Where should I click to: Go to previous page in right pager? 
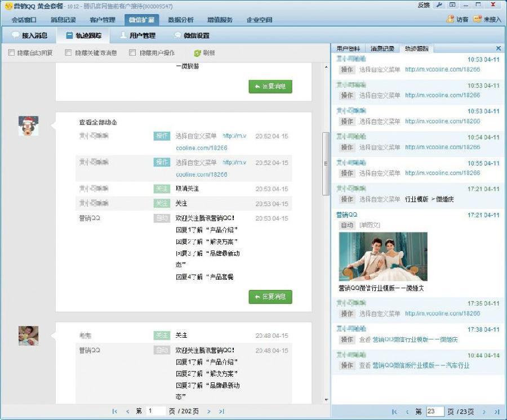(x=407, y=412)
